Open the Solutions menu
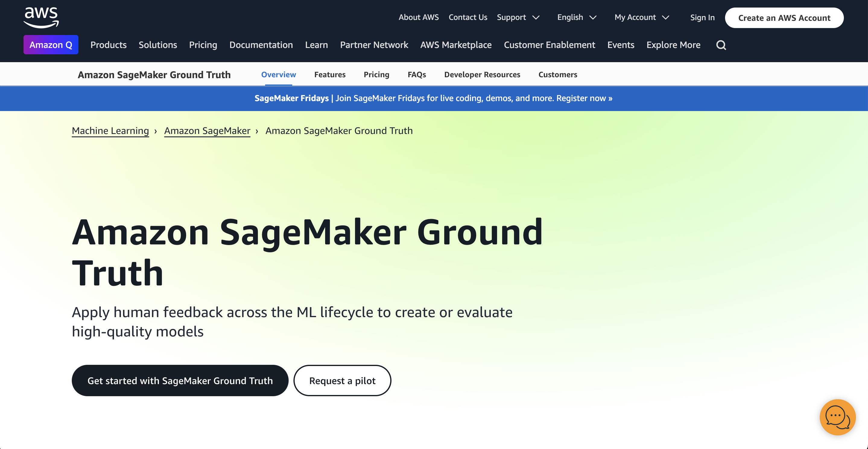The height and width of the screenshot is (449, 868). pyautogui.click(x=158, y=45)
